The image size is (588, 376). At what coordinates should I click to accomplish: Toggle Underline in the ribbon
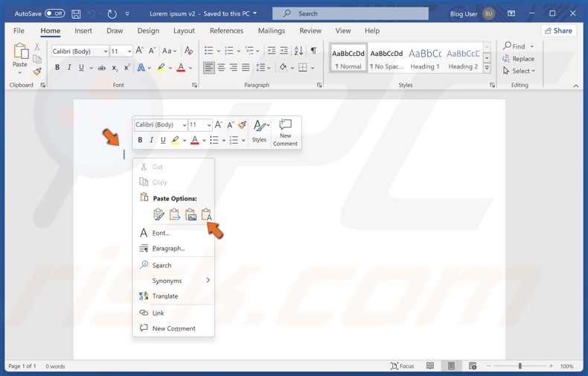[x=81, y=68]
